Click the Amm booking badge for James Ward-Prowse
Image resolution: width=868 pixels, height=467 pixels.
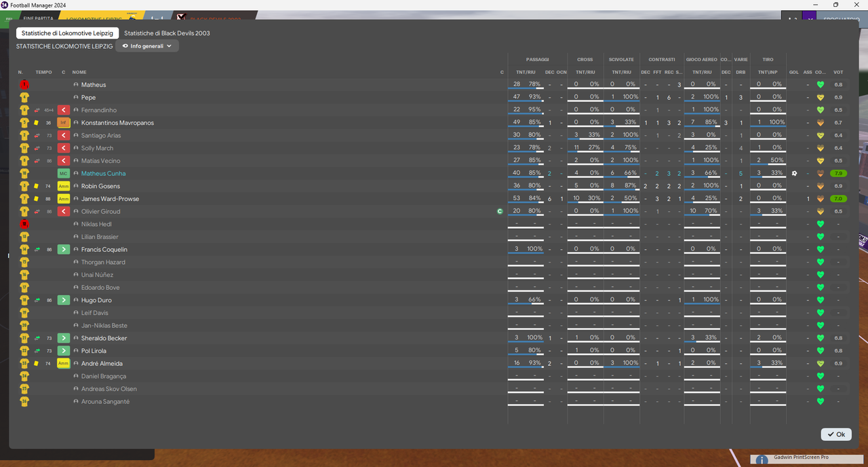coord(64,199)
